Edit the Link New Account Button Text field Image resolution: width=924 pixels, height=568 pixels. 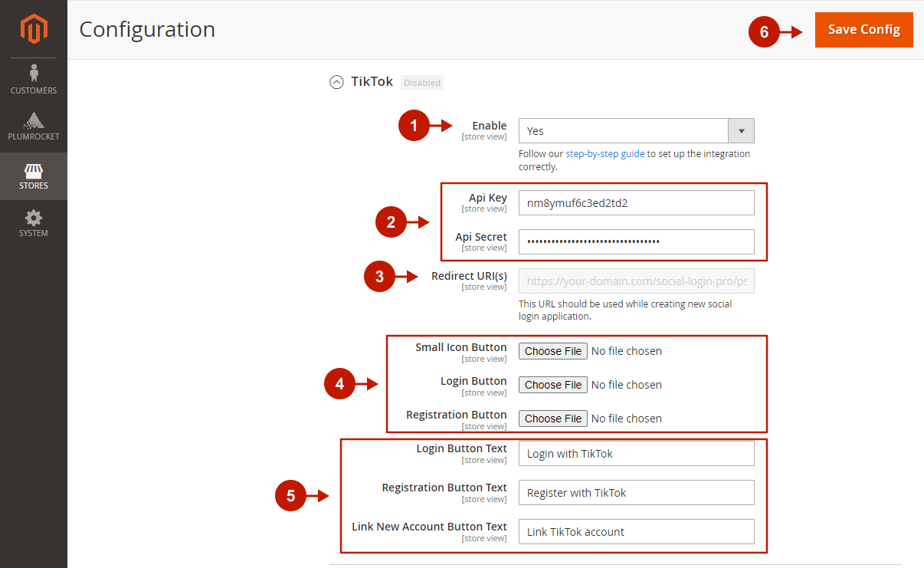click(x=637, y=532)
